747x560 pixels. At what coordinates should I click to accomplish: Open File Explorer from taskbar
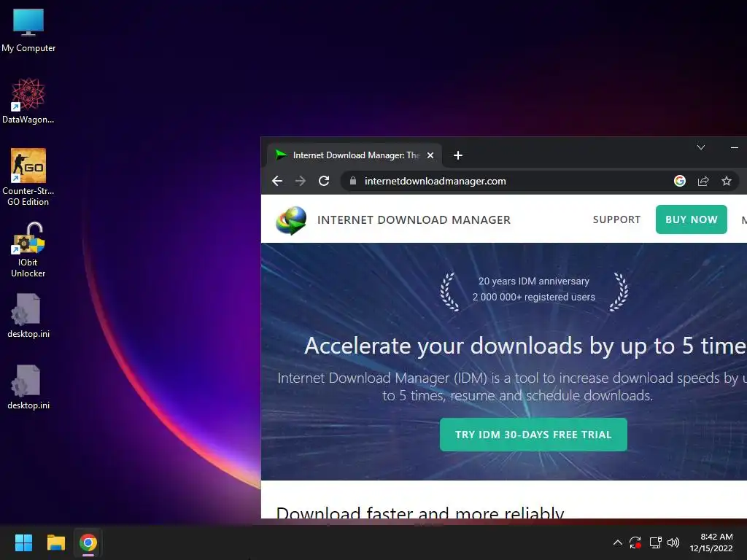point(55,542)
